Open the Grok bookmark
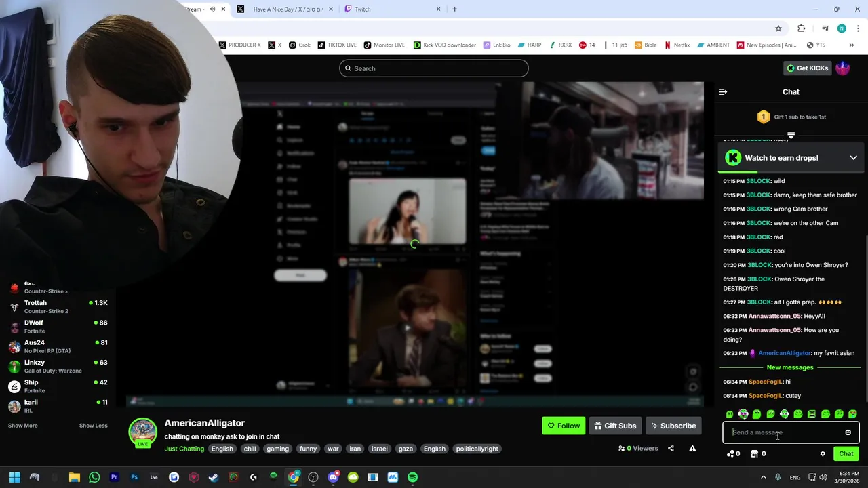This screenshot has height=488, width=868. click(x=300, y=45)
